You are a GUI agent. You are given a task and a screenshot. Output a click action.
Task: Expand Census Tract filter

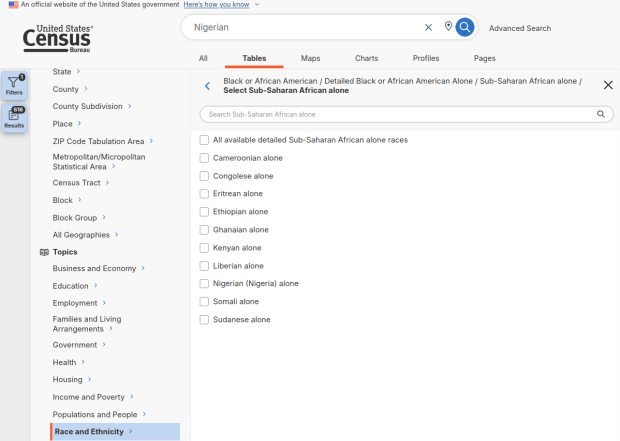pos(81,183)
